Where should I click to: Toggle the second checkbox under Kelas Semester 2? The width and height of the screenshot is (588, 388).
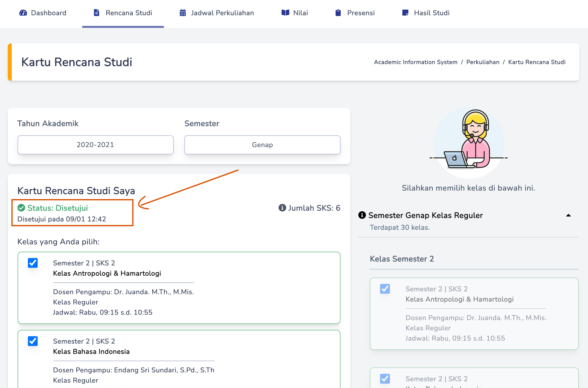coord(385,379)
